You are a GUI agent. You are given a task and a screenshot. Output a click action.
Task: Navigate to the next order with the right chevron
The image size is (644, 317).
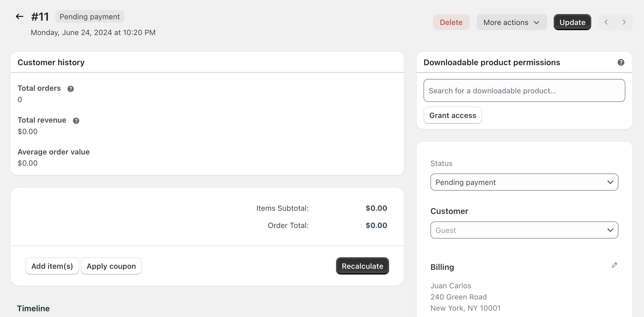click(x=624, y=22)
